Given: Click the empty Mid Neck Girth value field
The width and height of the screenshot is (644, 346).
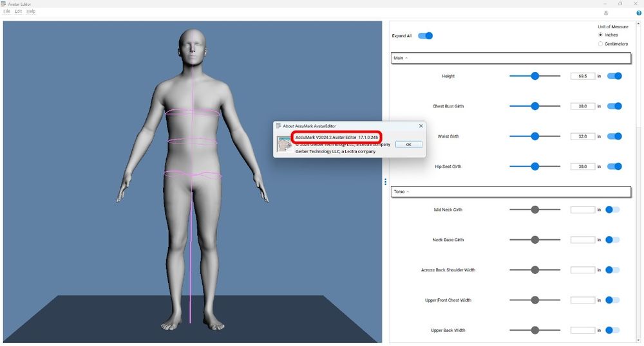Looking at the screenshot, I should 583,210.
